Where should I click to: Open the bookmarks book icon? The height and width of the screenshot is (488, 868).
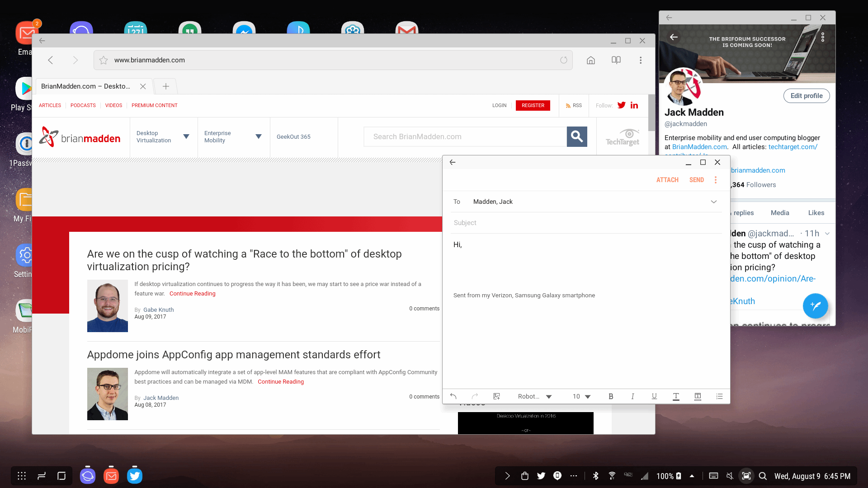click(x=616, y=60)
